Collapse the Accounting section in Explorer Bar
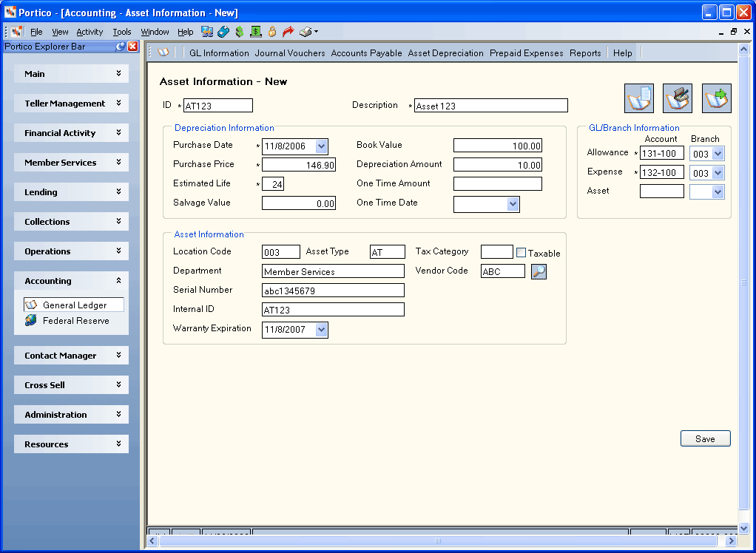The height and width of the screenshot is (553, 756). click(71, 281)
